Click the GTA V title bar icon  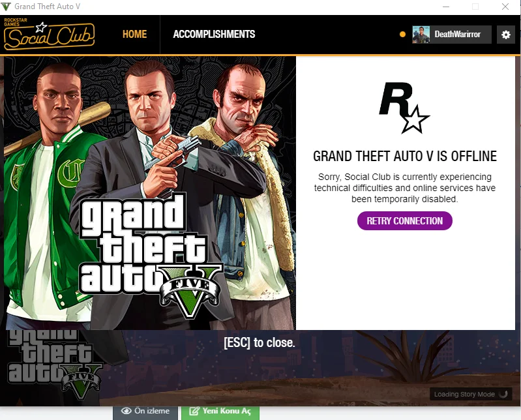(6, 7)
